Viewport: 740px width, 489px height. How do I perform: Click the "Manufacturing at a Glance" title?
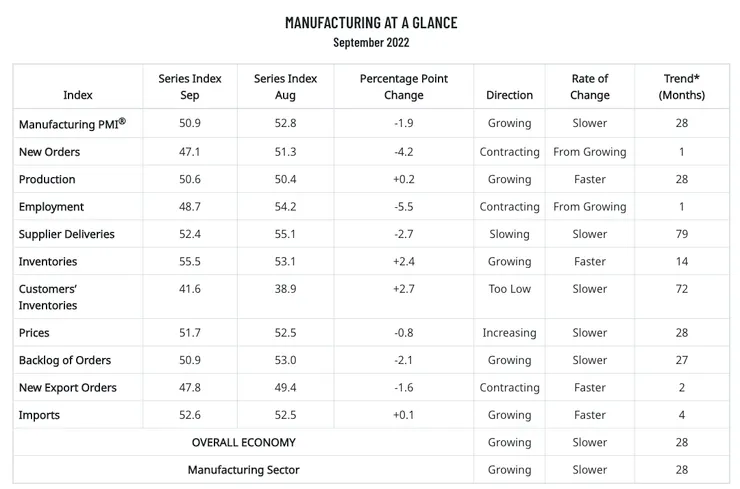pos(370,22)
